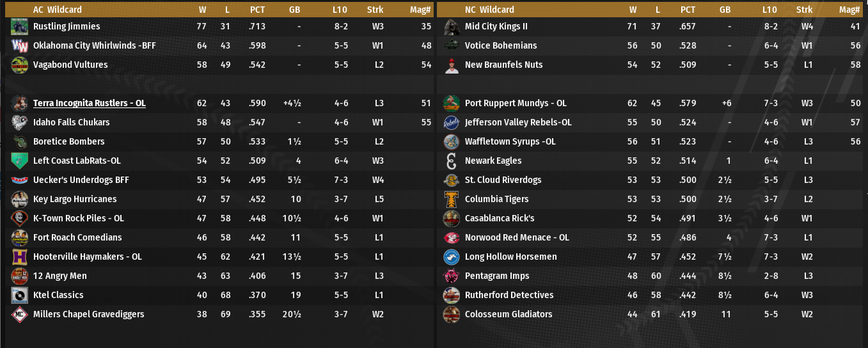This screenshot has width=868, height=348.
Task: Sort AC Wildcard by PCT column
Action: pyautogui.click(x=257, y=10)
